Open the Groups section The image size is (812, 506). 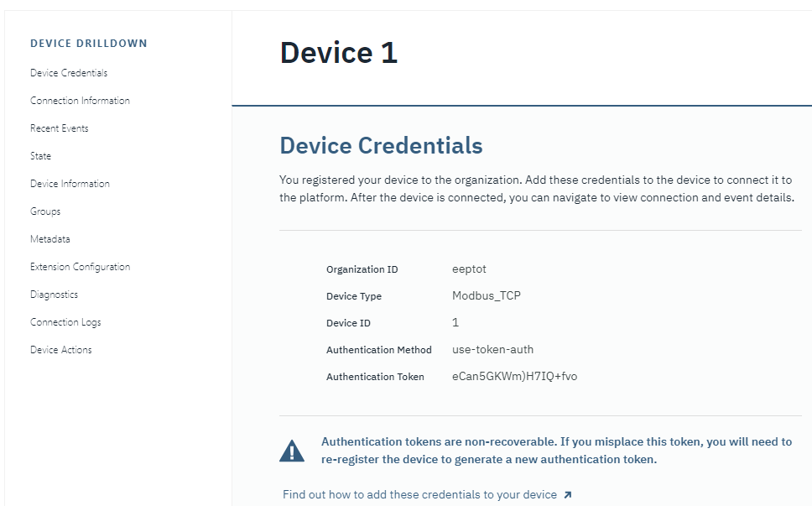coord(45,211)
